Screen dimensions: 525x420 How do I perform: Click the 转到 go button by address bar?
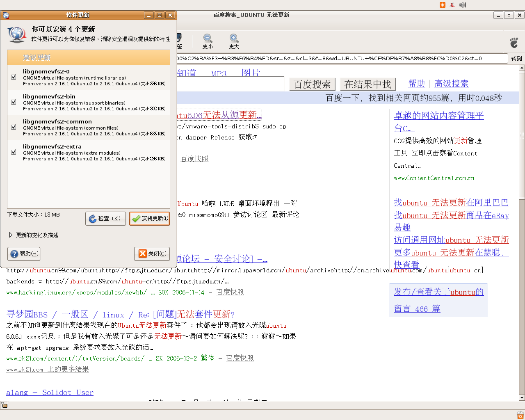(x=516, y=58)
